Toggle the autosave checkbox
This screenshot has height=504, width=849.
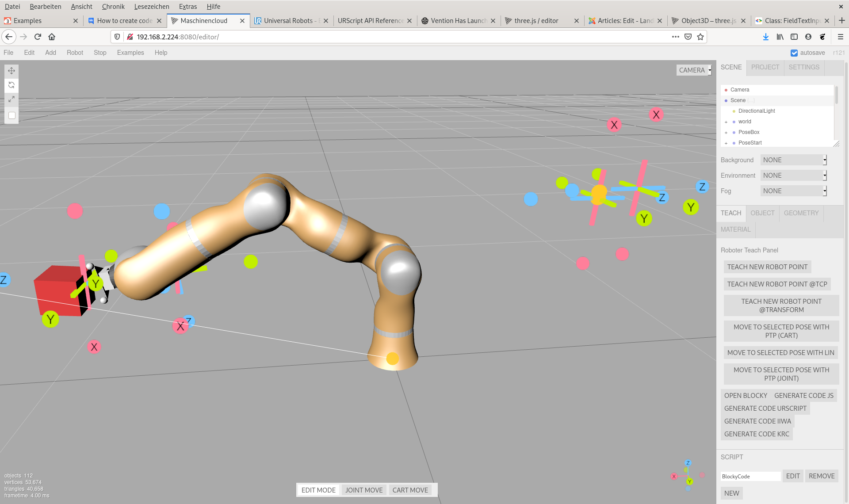tap(794, 53)
